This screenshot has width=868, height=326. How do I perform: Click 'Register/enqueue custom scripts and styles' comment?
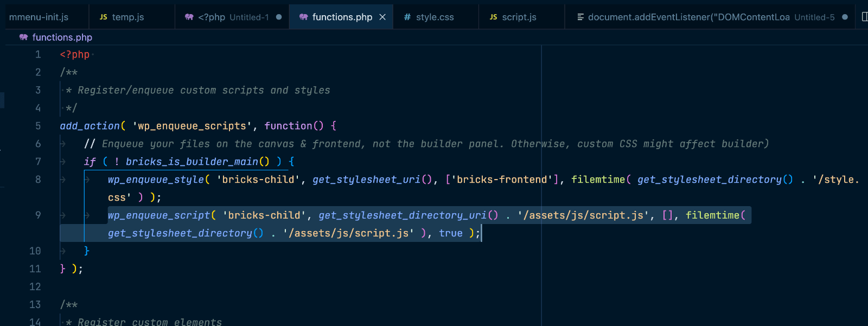tap(204, 90)
